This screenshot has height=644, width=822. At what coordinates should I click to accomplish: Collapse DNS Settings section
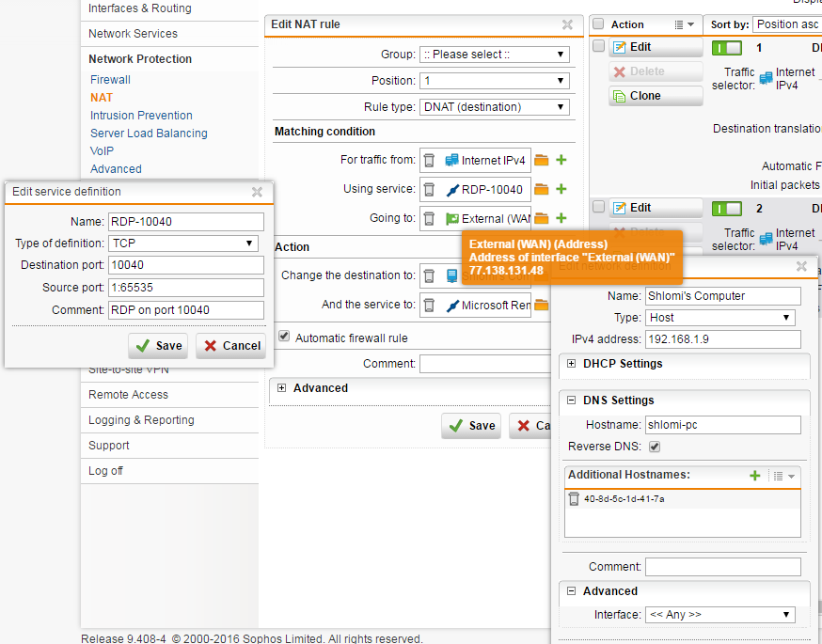click(572, 401)
